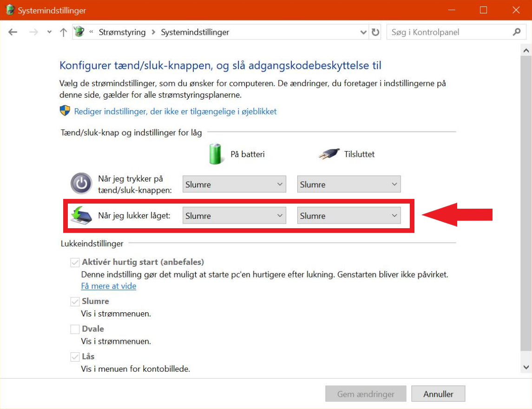The width and height of the screenshot is (532, 409).
Task: Click the laptop lid close icon
Action: tap(81, 216)
